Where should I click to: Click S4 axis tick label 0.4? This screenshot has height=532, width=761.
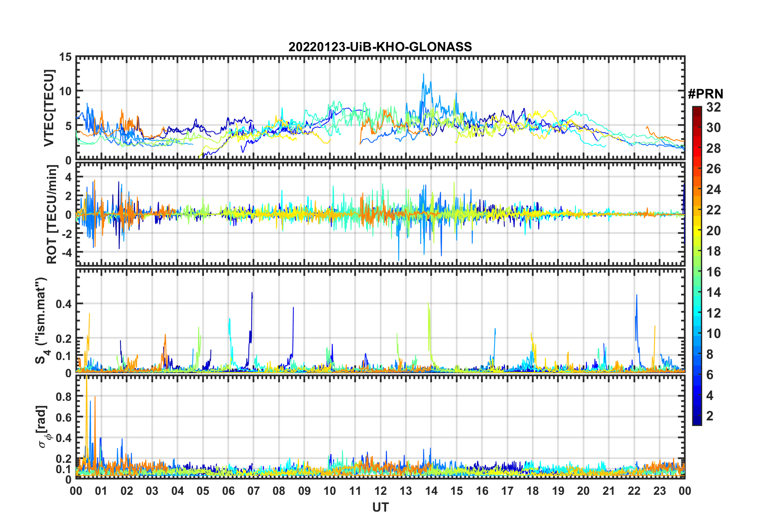tap(64, 304)
